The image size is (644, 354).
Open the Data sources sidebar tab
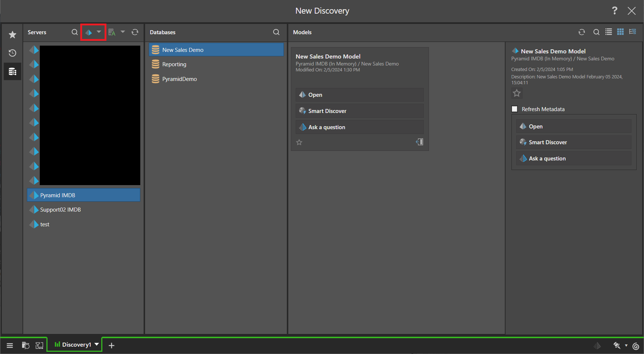13,71
